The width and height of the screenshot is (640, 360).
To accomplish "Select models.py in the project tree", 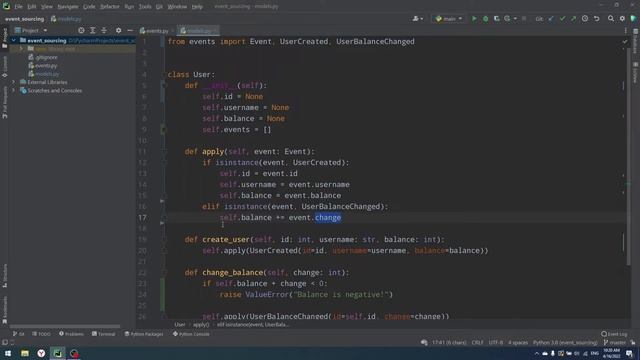I will click(44, 74).
